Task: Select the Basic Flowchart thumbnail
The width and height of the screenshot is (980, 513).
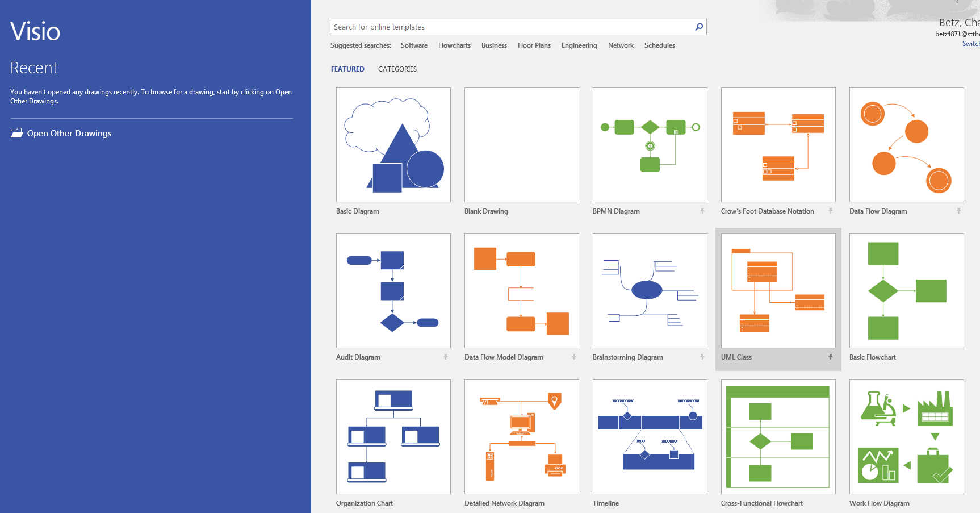Action: click(907, 291)
